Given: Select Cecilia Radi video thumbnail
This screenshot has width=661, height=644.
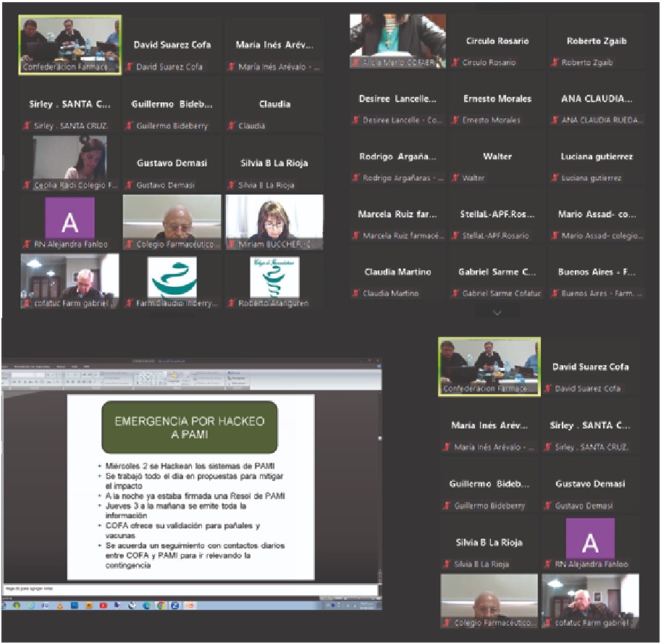Looking at the screenshot, I should pos(70,163).
